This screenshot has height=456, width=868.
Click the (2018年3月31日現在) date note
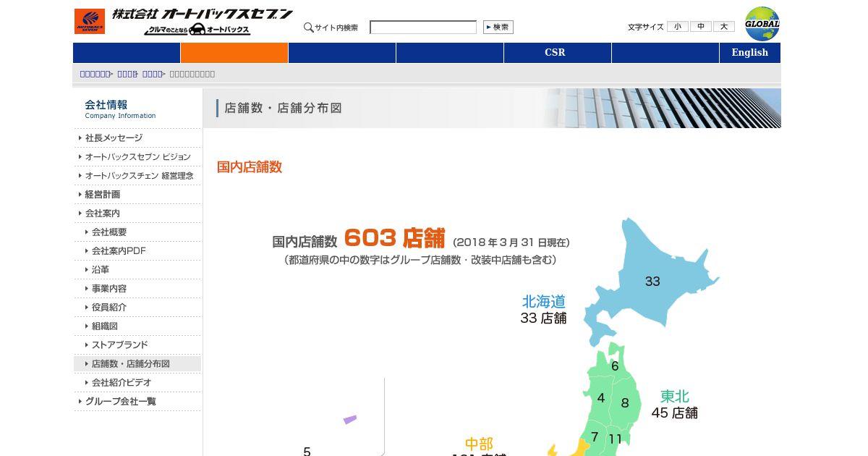tap(511, 242)
